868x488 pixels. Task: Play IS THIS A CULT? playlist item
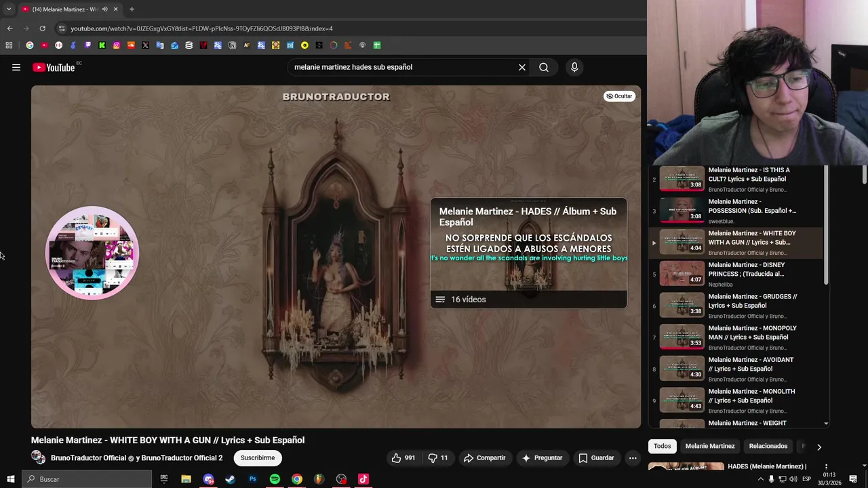point(736,179)
